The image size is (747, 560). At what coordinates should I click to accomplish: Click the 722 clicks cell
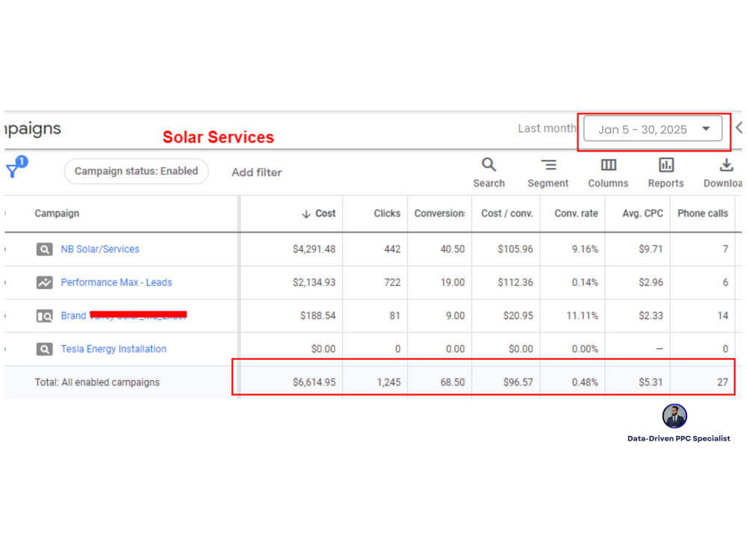pos(392,282)
